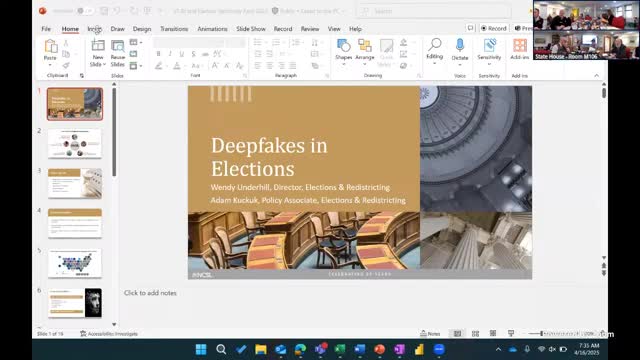
Task: Click the Format Painter brush icon
Action: pyautogui.click(x=66, y=65)
